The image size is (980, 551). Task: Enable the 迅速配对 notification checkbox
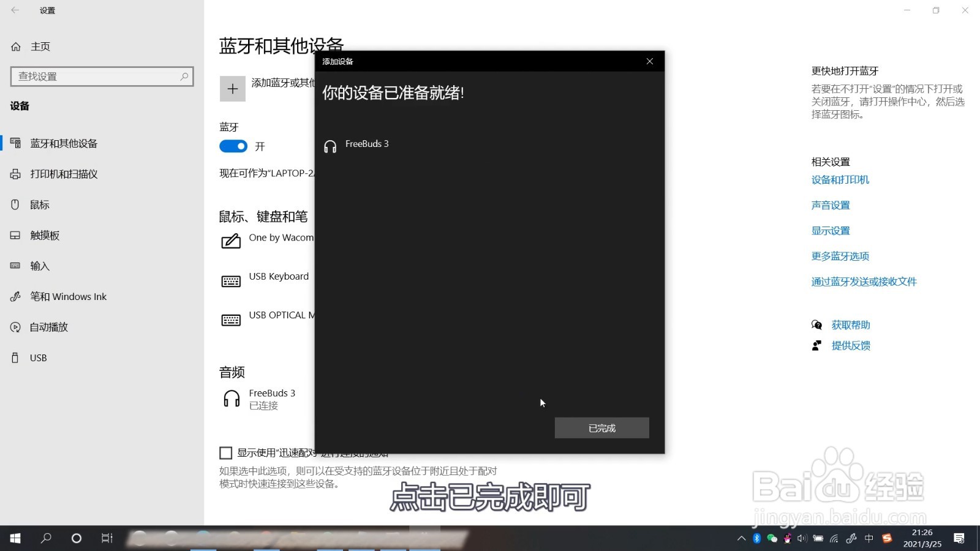(225, 452)
